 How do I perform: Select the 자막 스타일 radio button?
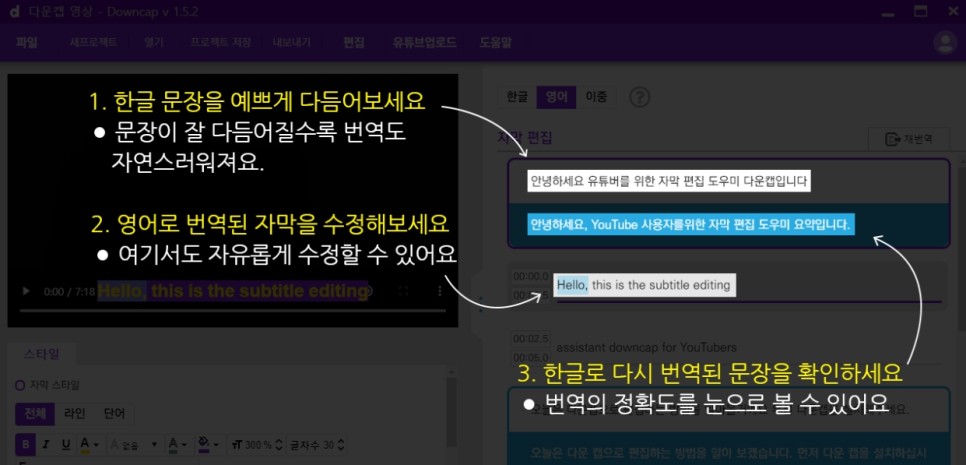click(20, 386)
